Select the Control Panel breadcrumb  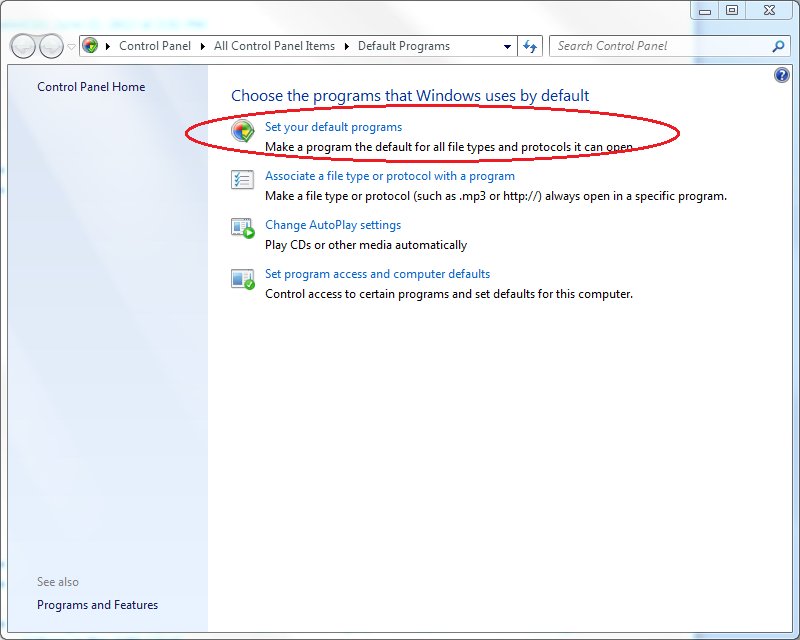[154, 46]
